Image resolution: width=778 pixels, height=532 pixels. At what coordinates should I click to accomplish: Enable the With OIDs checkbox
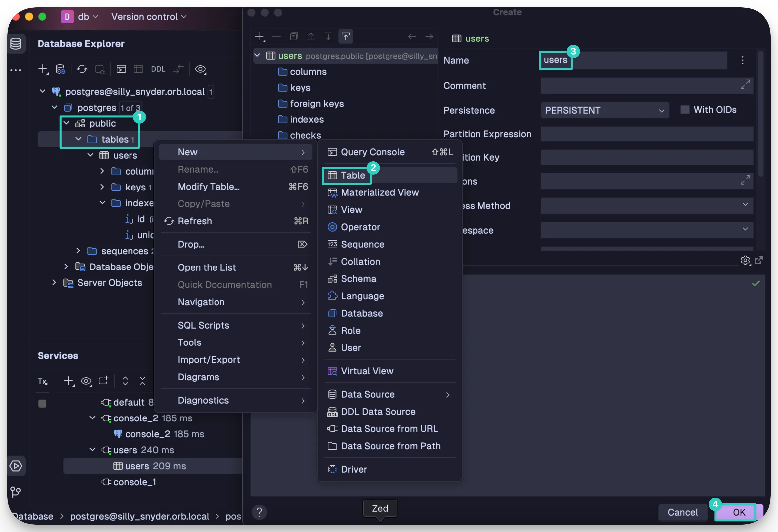(x=685, y=110)
